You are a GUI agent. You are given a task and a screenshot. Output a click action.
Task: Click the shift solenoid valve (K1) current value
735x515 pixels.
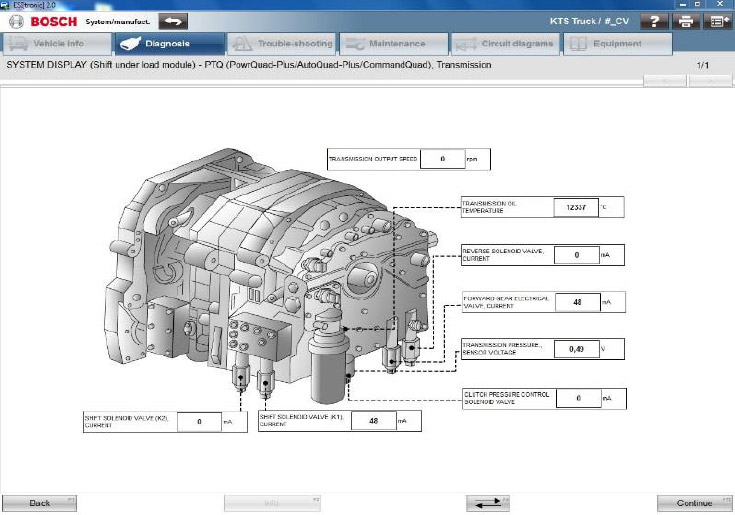[374, 421]
